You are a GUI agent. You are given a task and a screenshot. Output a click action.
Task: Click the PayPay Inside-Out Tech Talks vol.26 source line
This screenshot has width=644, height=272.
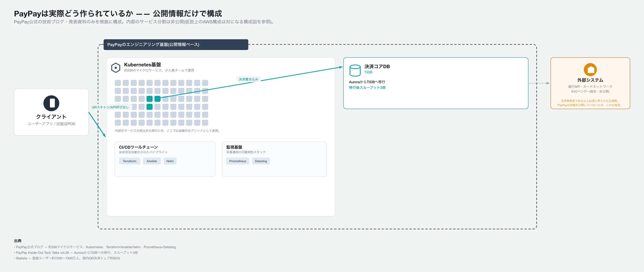coord(76,253)
